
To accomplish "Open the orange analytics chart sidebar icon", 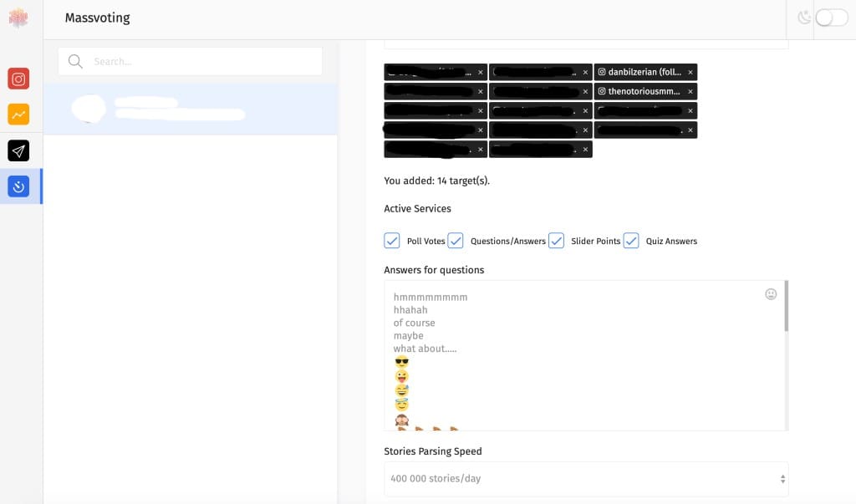I will coord(18,115).
